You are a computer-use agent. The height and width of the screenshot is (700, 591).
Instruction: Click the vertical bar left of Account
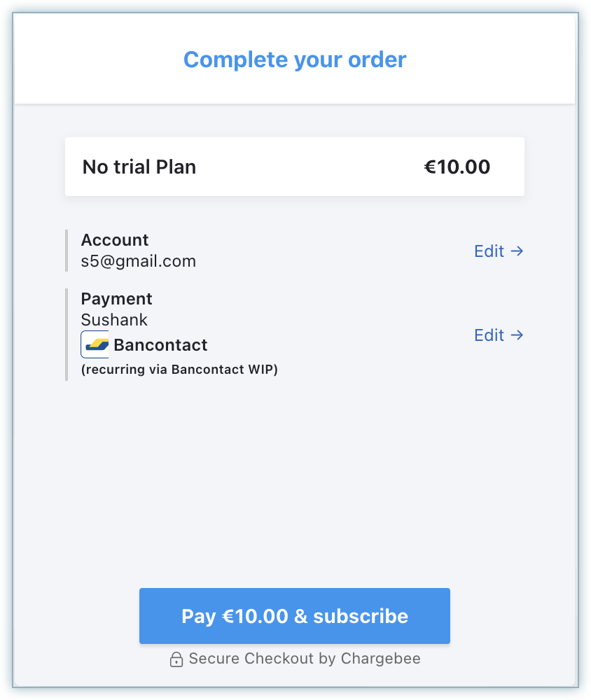[67, 251]
